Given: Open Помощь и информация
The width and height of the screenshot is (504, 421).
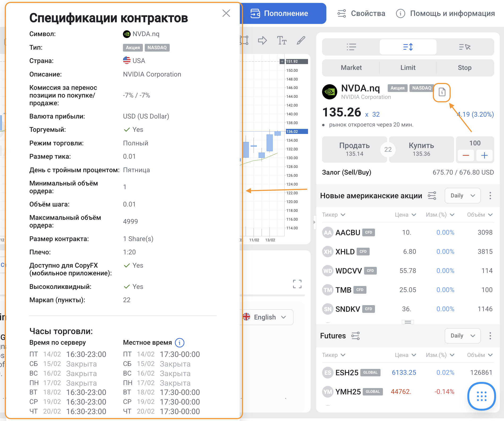Looking at the screenshot, I should [x=445, y=13].
